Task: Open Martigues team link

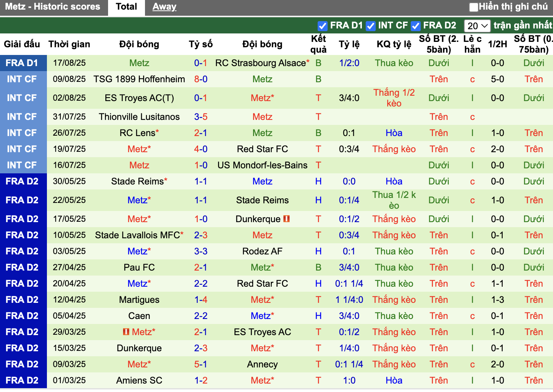Action: [139, 300]
